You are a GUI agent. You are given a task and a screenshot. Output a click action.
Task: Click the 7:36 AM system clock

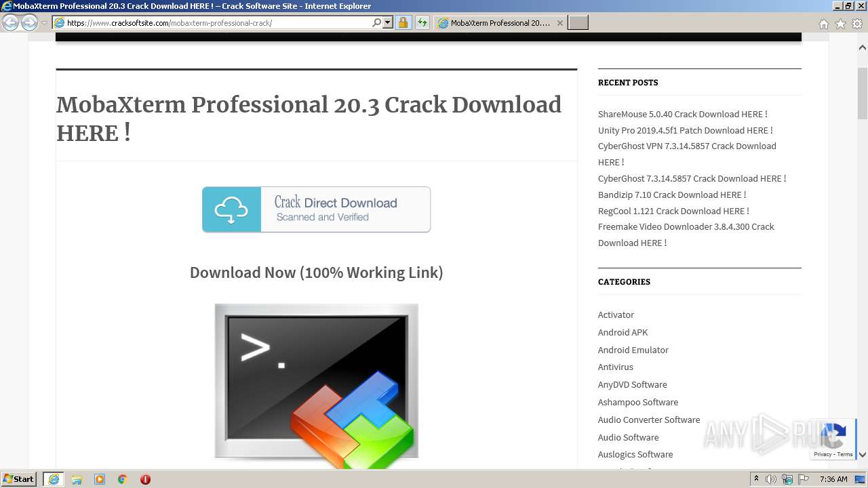833,479
